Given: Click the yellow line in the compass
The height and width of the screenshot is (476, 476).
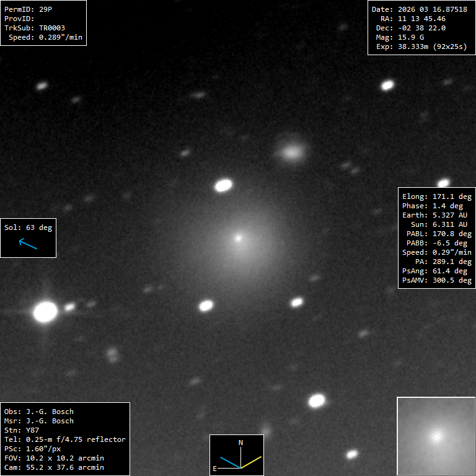Looking at the screenshot, I should pyautogui.click(x=252, y=462).
